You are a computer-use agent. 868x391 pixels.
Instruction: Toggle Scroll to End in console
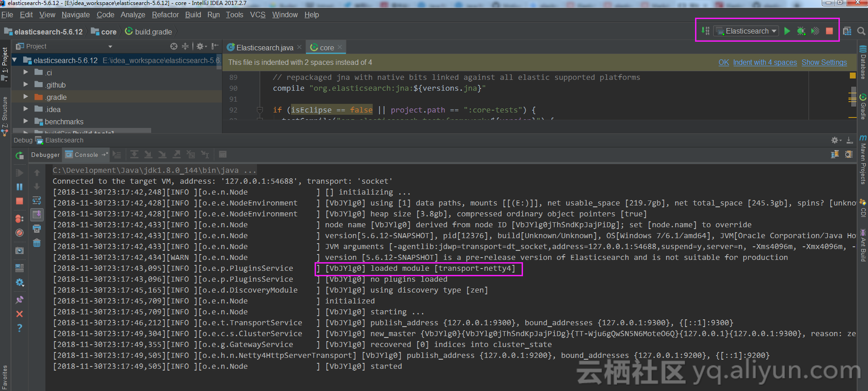pos(37,214)
